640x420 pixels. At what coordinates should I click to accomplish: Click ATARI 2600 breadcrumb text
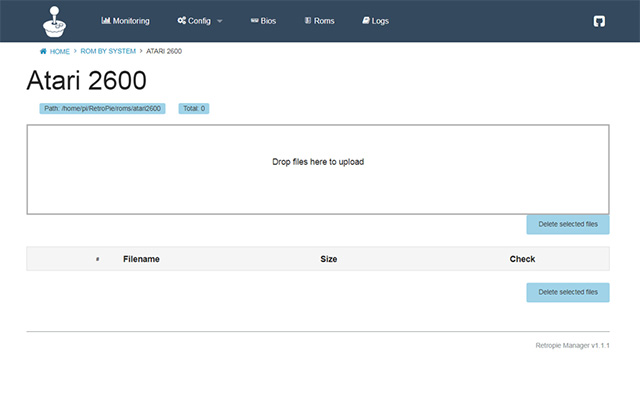point(164,51)
